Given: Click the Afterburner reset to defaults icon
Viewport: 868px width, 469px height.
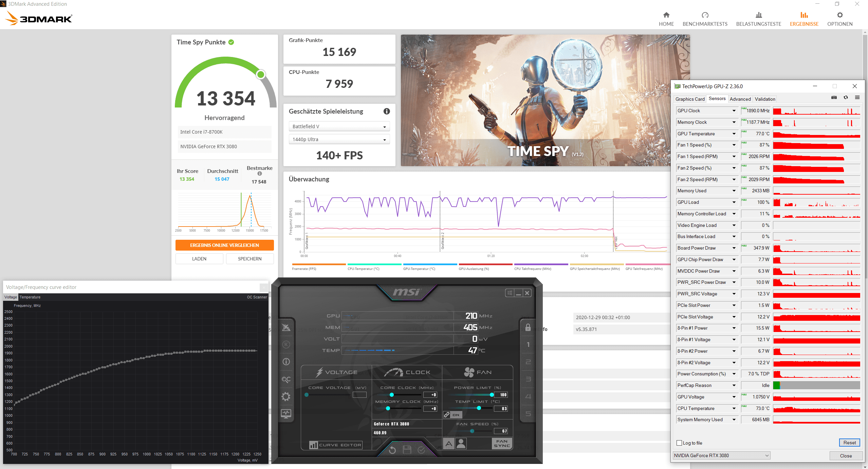Looking at the screenshot, I should click(392, 450).
